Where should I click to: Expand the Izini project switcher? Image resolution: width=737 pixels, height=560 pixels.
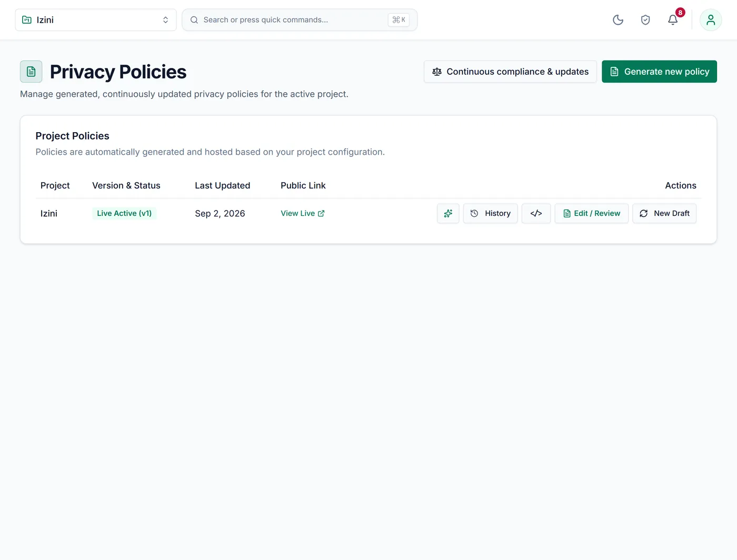coord(96,20)
